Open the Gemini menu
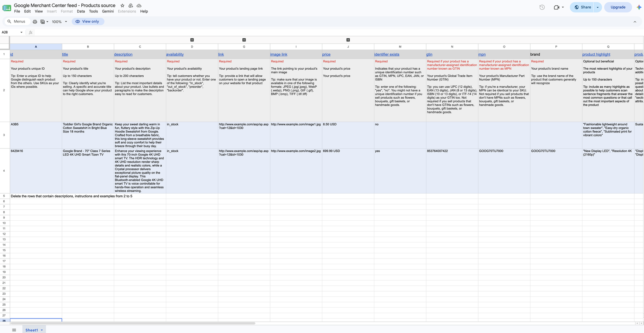 click(108, 12)
